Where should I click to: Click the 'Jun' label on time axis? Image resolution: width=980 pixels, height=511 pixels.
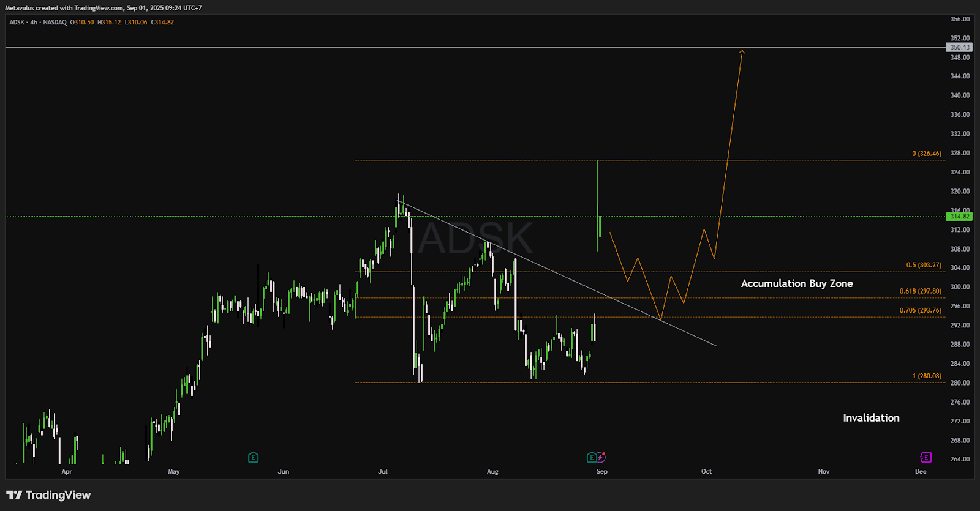[284, 471]
